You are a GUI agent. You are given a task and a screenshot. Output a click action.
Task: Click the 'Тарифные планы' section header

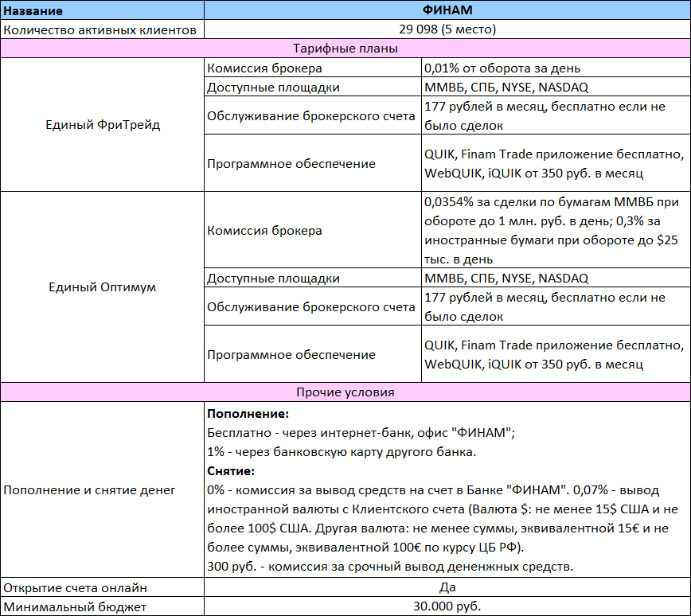[x=345, y=49]
